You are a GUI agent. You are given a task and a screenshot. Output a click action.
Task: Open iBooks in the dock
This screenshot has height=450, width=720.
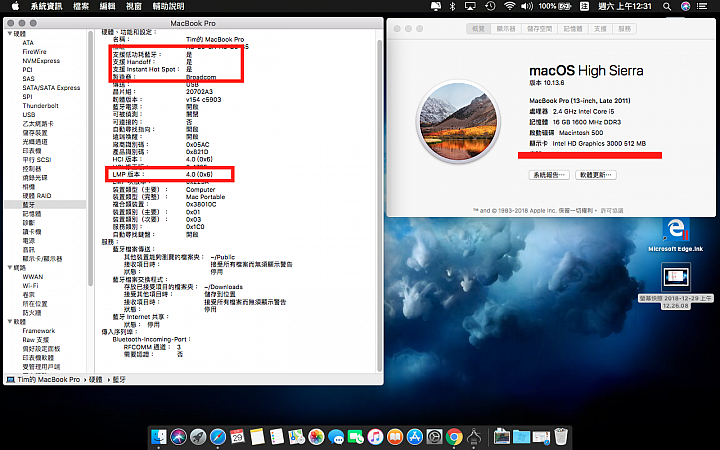(395, 436)
